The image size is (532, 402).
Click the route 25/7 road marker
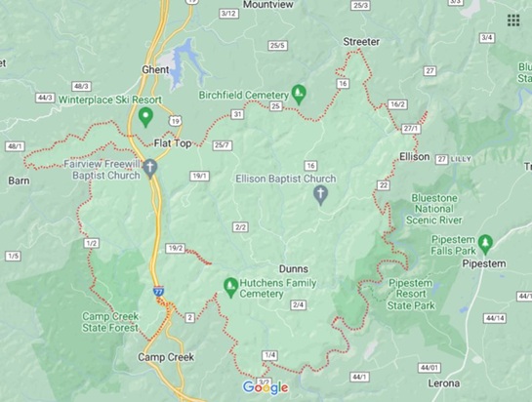click(x=223, y=145)
